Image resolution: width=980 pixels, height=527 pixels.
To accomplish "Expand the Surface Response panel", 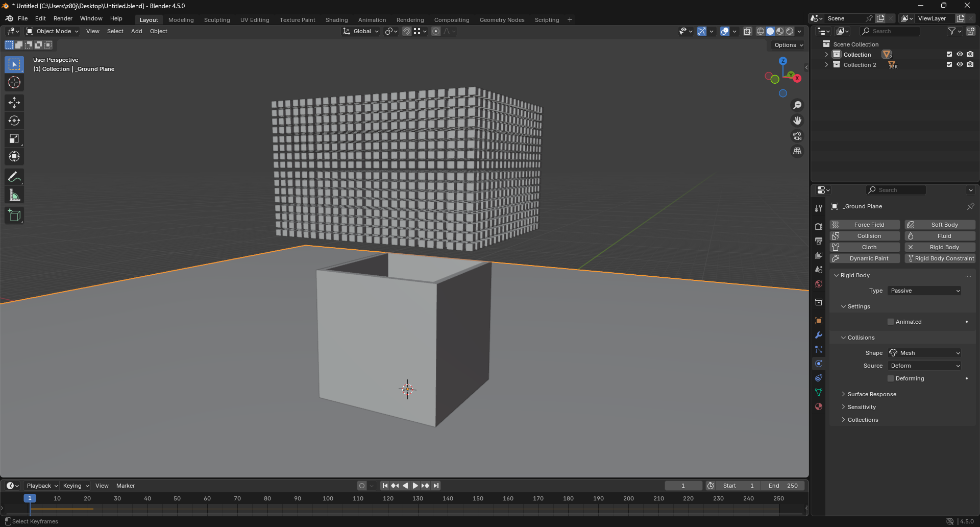I will [x=872, y=394].
